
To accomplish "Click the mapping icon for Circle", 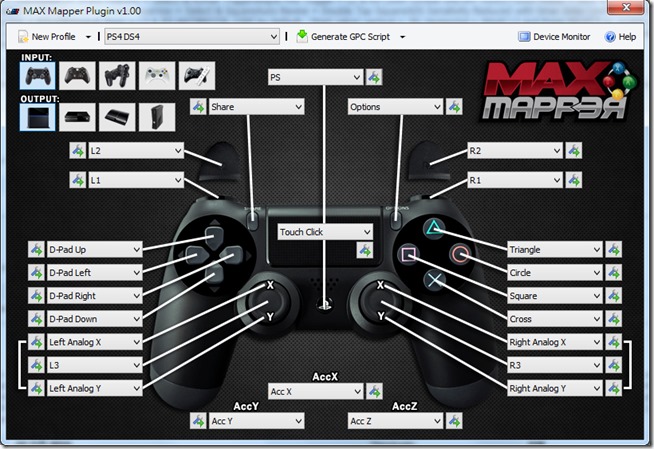I will 614,273.
